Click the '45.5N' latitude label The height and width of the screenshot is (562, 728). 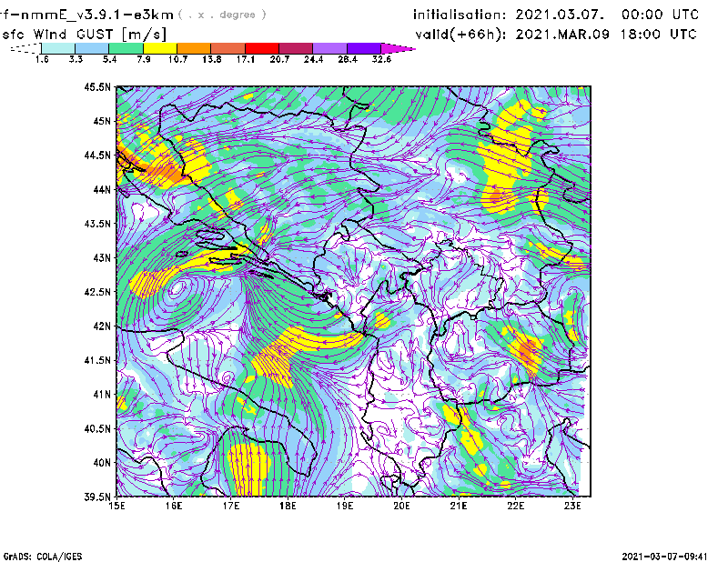[97, 86]
